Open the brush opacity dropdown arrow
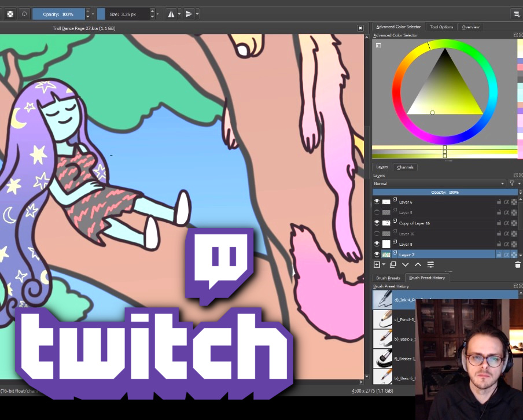The image size is (523, 420). [93, 14]
